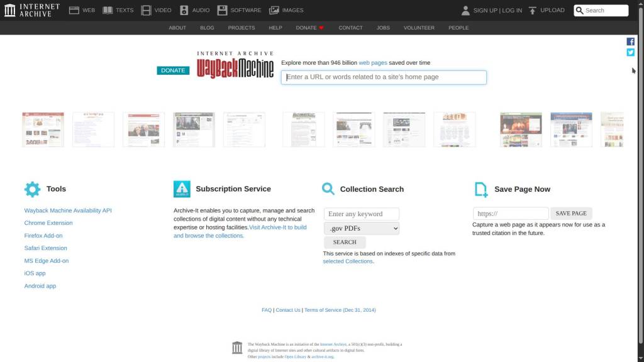This screenshot has height=362, width=644.
Task: Share via the Facebook icon
Action: tap(630, 41)
